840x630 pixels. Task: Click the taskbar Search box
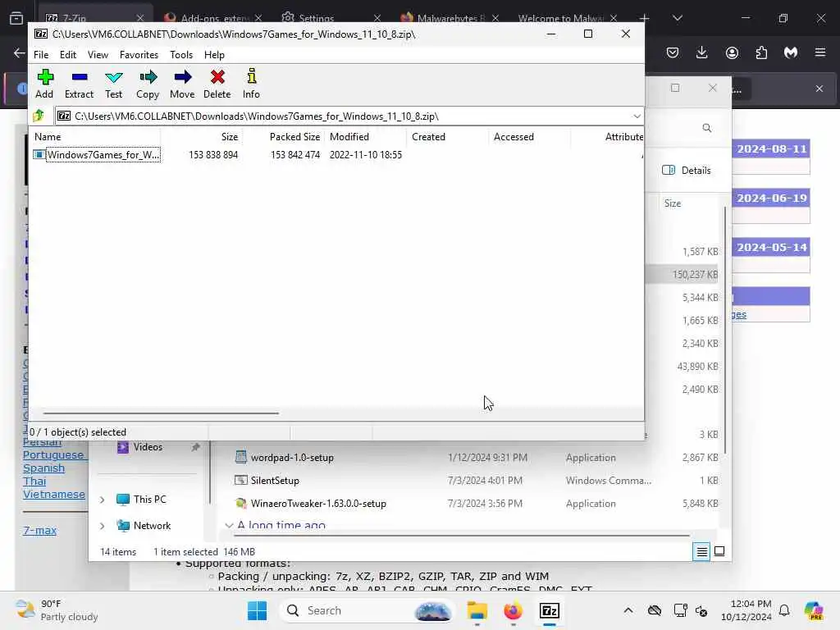(x=367, y=610)
